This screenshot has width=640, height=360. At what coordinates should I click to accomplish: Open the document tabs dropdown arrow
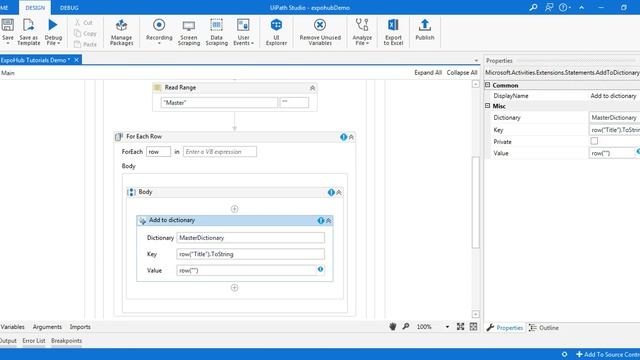point(476,60)
